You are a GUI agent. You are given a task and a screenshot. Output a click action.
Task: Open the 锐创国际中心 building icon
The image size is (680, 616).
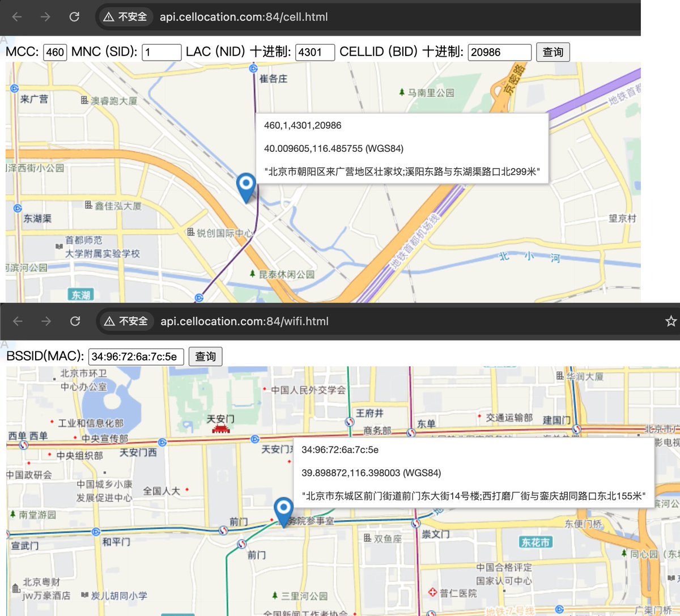[190, 232]
